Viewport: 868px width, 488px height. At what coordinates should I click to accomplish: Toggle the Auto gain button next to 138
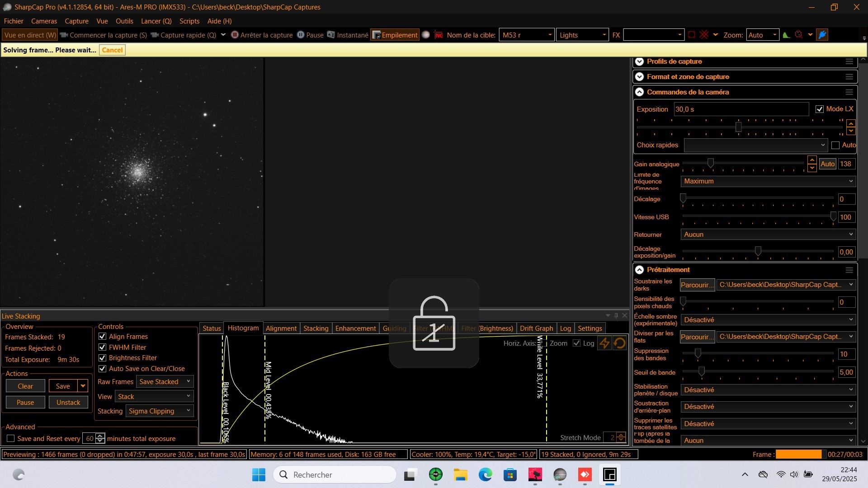tap(828, 164)
